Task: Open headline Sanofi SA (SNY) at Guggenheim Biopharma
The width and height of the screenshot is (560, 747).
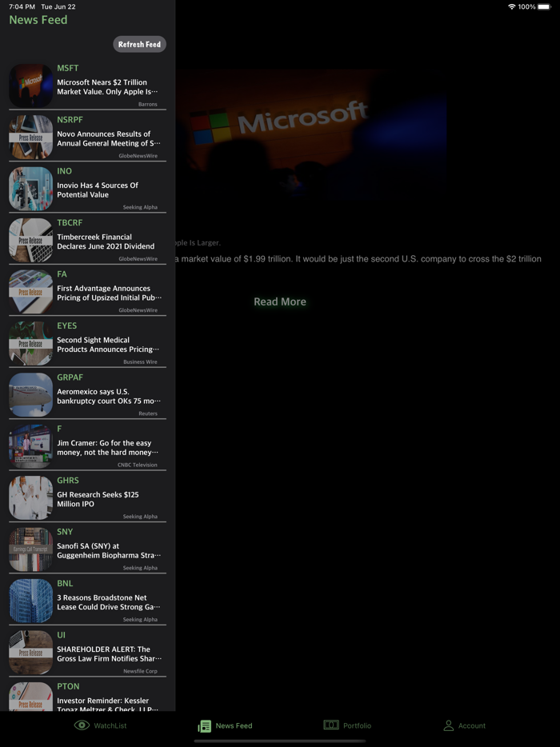Action: (x=109, y=551)
